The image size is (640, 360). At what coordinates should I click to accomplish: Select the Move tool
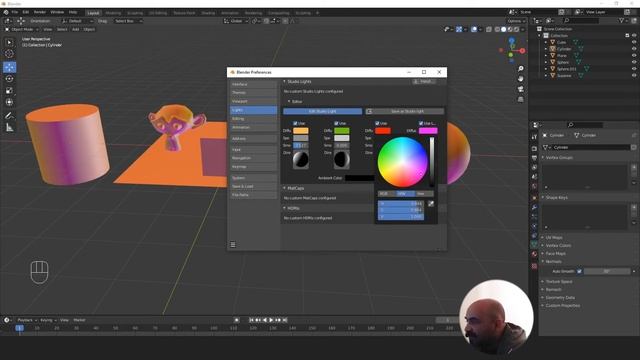[x=9, y=67]
